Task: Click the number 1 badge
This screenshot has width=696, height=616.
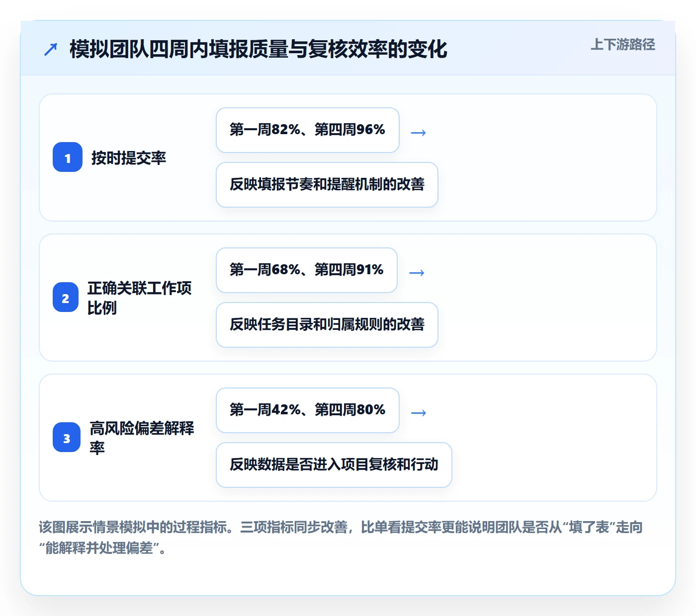Action: (68, 157)
